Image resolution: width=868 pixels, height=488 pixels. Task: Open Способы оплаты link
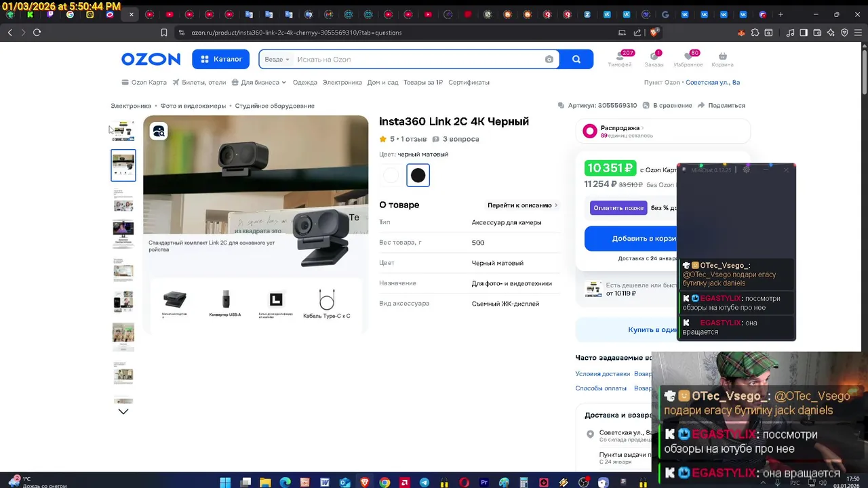pyautogui.click(x=601, y=388)
